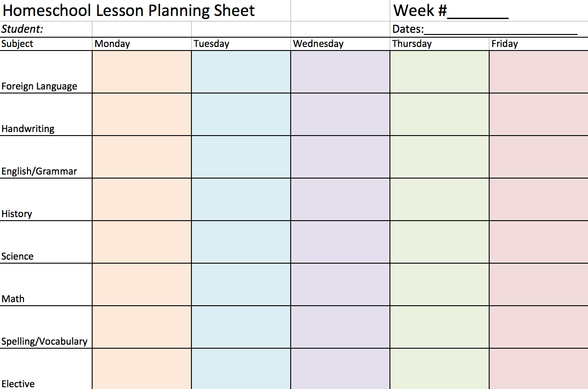This screenshot has width=588, height=389.
Task: Click the Tuesday header cell
Action: [x=211, y=44]
